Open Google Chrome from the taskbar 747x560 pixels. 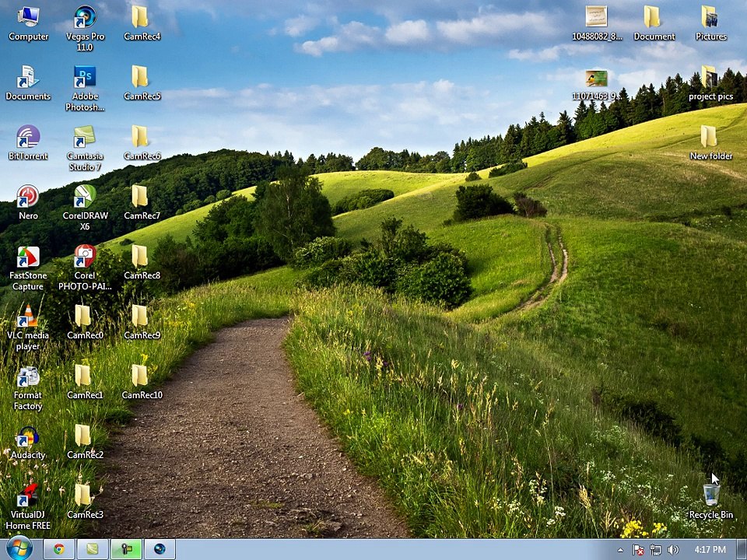point(59,550)
